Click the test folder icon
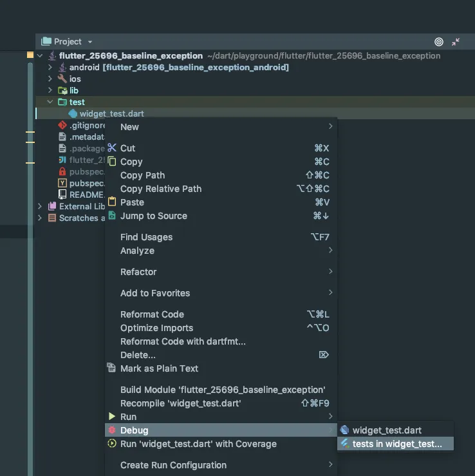 (x=62, y=102)
